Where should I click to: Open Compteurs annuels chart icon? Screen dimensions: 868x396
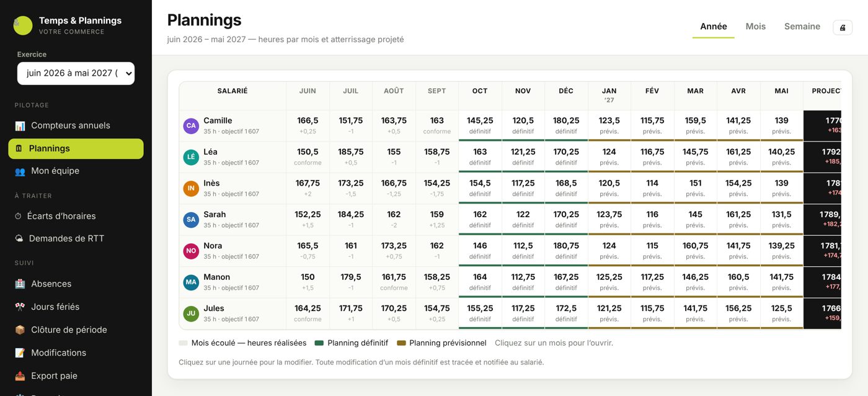pyautogui.click(x=20, y=125)
